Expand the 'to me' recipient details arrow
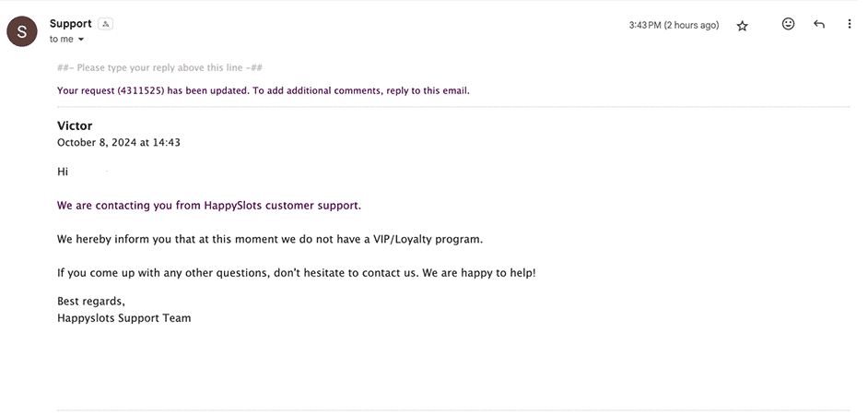Image resolution: width=868 pixels, height=416 pixels. (x=81, y=40)
